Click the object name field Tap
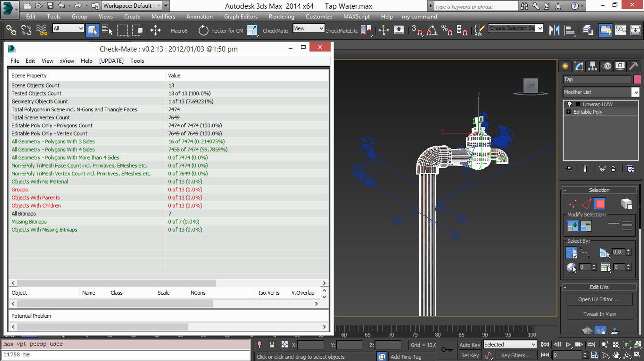644x361 pixels. pyautogui.click(x=597, y=79)
